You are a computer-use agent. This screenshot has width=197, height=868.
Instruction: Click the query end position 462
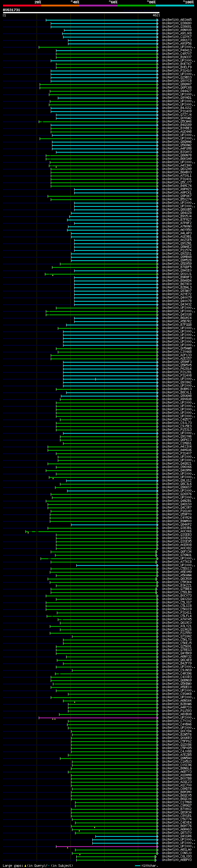pos(155,15)
